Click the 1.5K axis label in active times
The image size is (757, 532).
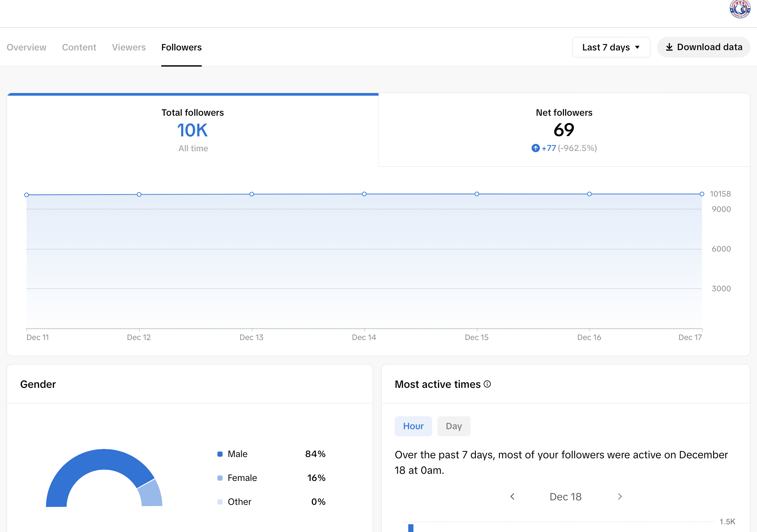[x=727, y=522]
